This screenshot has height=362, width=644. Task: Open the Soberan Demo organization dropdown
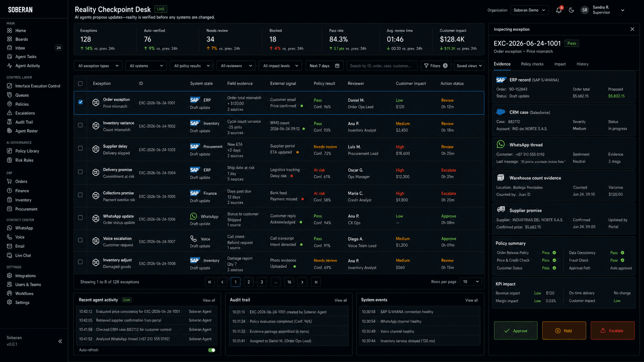click(x=530, y=10)
